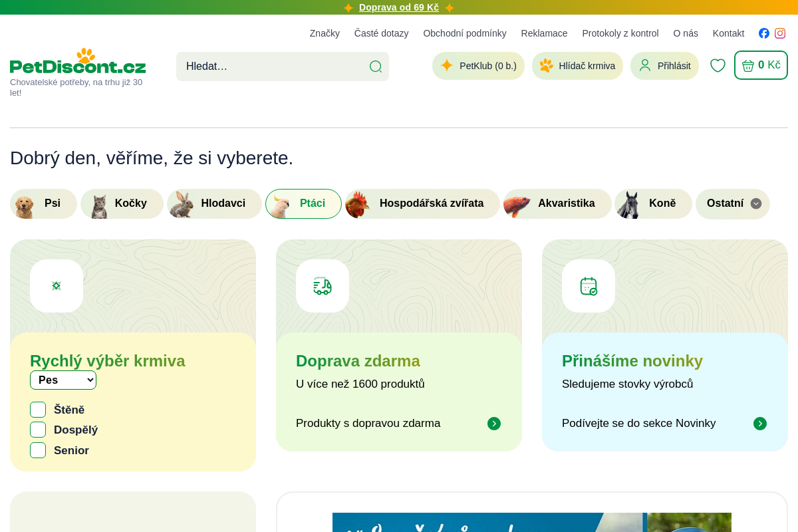Click the paw icon on Hlídač krmiva

point(547,65)
